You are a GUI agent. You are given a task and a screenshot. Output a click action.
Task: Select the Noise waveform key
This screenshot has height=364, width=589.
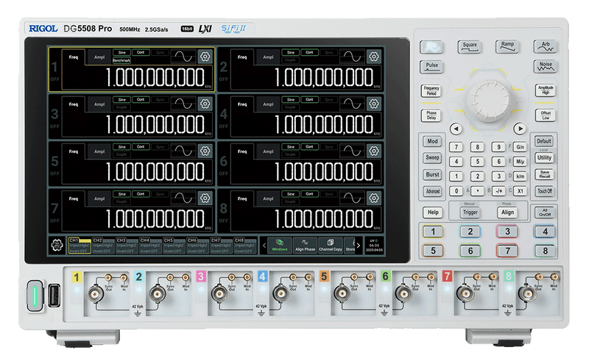point(546,66)
